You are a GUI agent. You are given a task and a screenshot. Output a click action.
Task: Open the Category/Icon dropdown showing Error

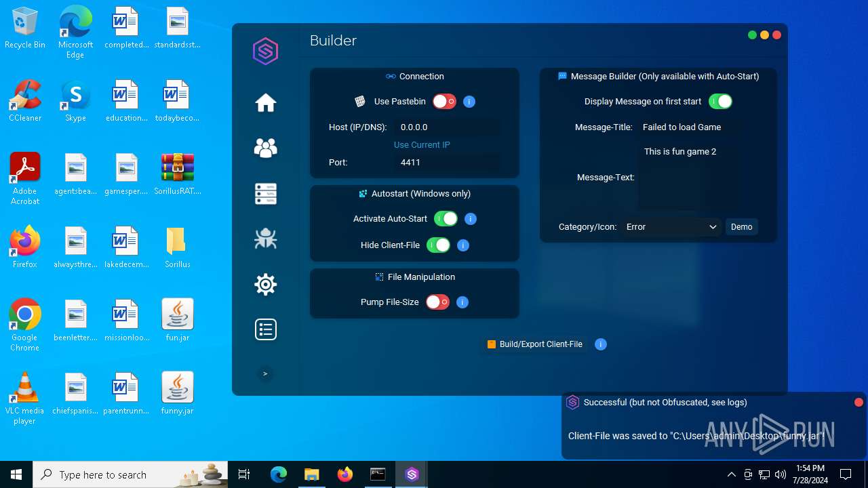[x=671, y=227]
